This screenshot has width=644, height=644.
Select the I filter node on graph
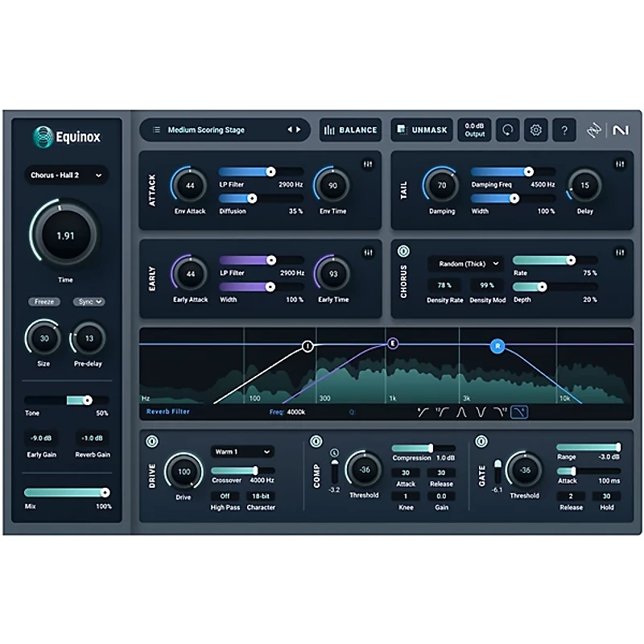[308, 346]
